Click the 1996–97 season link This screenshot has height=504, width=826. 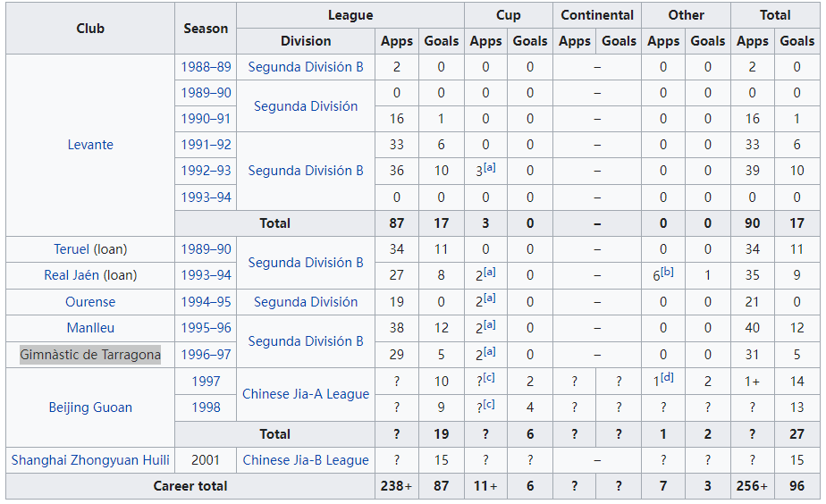coord(206,355)
